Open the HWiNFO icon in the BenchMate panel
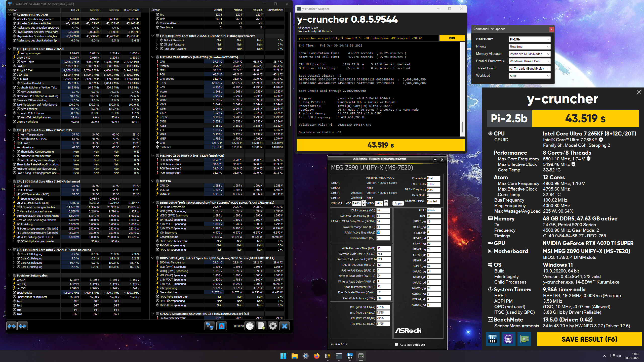The width and height of the screenshot is (644, 362). (x=492, y=339)
